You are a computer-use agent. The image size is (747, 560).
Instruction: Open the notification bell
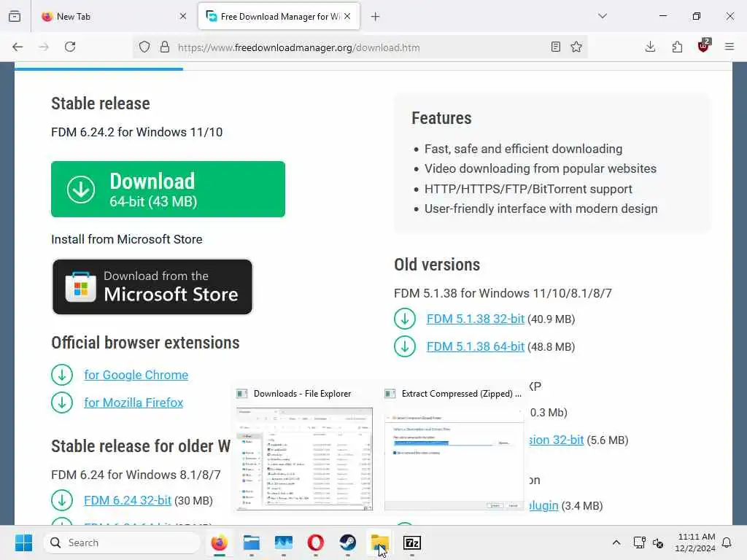pos(727,542)
